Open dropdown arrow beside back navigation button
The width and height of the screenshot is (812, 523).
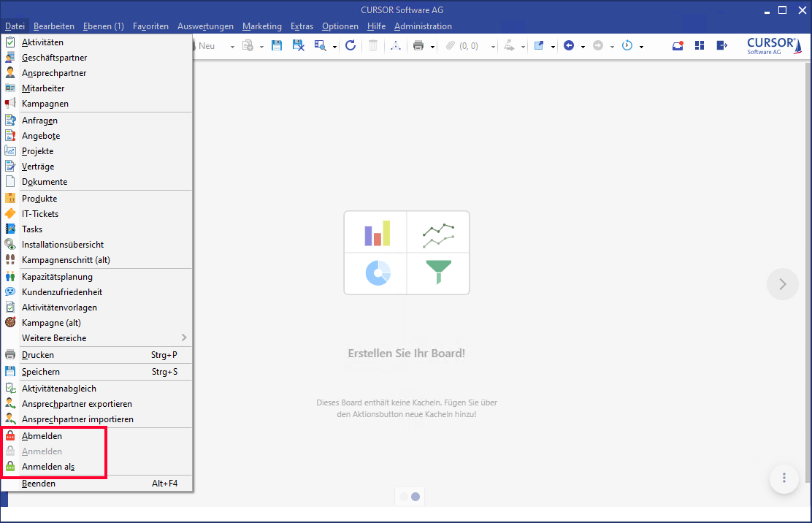pos(583,47)
